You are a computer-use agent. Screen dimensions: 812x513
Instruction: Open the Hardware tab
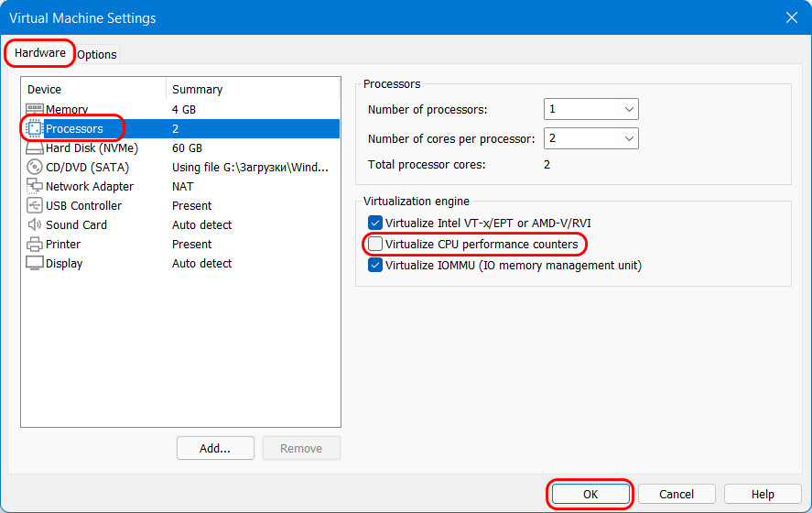tap(40, 53)
